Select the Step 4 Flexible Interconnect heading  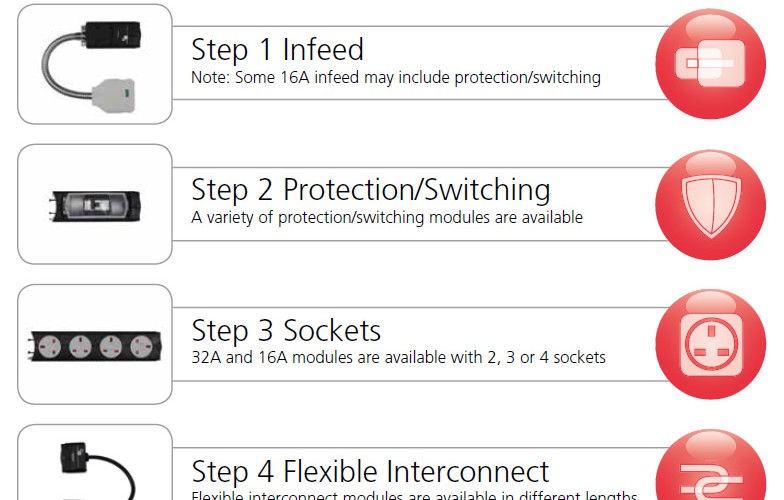pos(370,471)
